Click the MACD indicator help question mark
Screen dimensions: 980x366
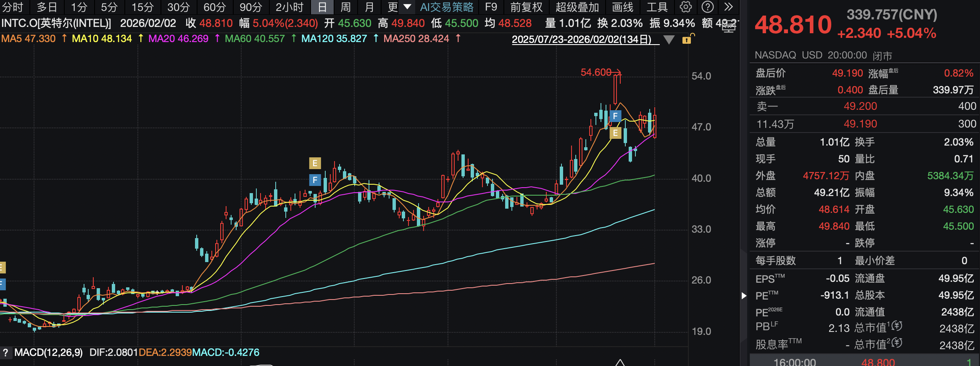point(5,353)
